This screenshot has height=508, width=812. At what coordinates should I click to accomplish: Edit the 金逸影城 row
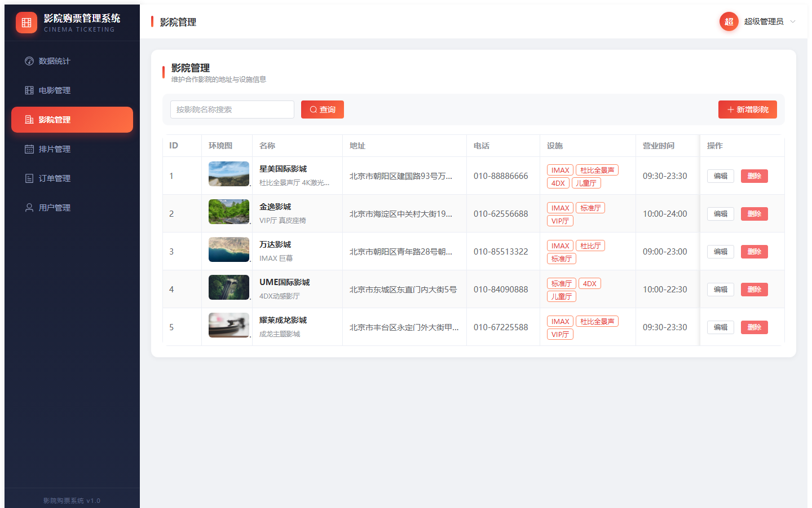[721, 214]
